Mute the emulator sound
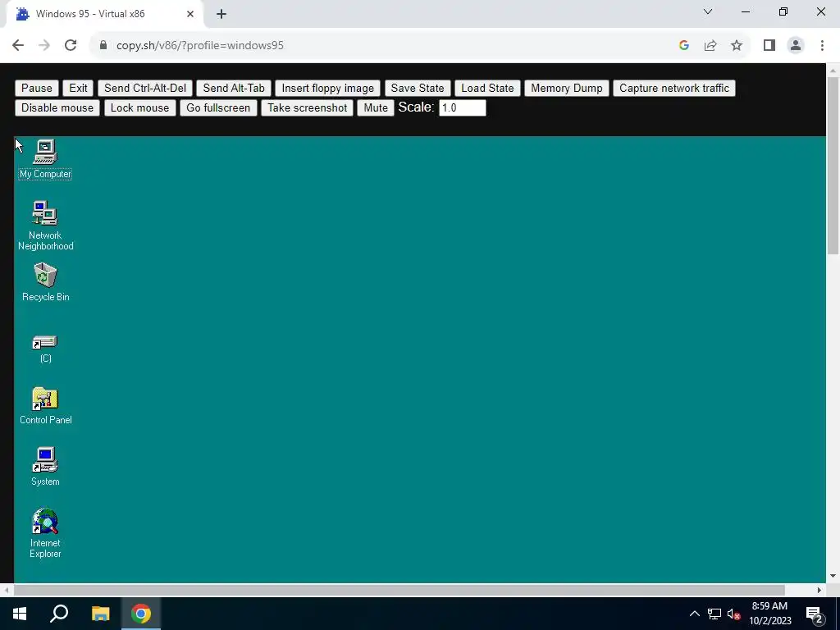The width and height of the screenshot is (840, 630). point(376,107)
